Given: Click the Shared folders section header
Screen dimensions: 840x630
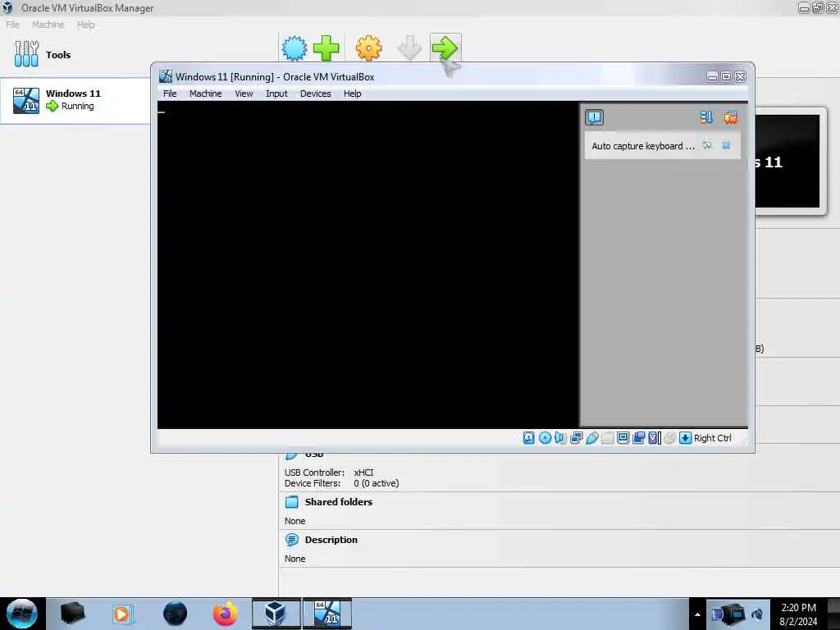Looking at the screenshot, I should pyautogui.click(x=339, y=502).
